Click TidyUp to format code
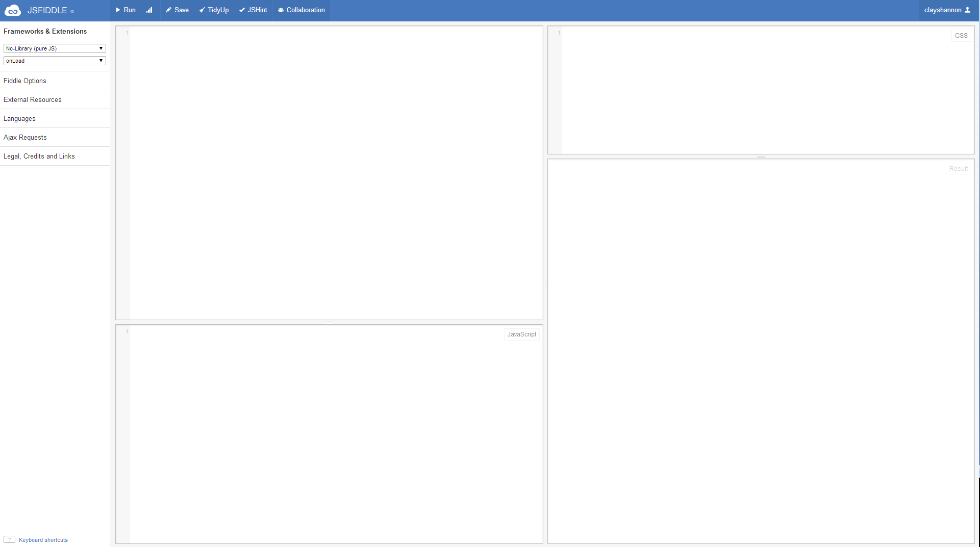This screenshot has height=547, width=980. (214, 10)
